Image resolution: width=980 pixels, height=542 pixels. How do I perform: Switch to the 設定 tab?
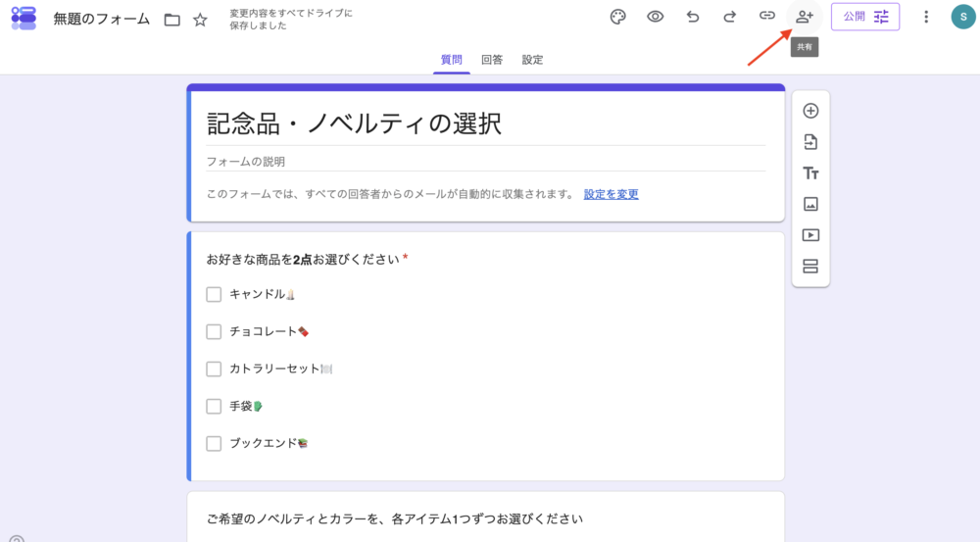pyautogui.click(x=532, y=60)
